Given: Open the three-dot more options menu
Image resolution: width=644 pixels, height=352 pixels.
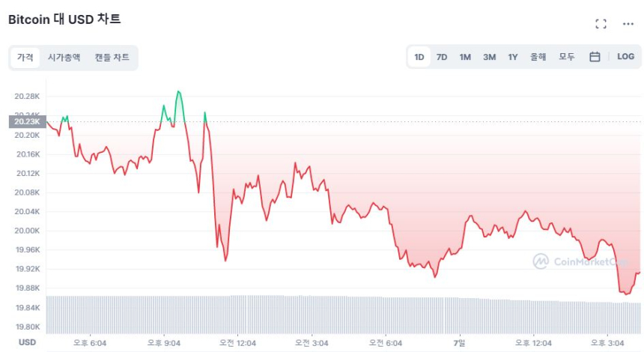Looking at the screenshot, I should (628, 23).
